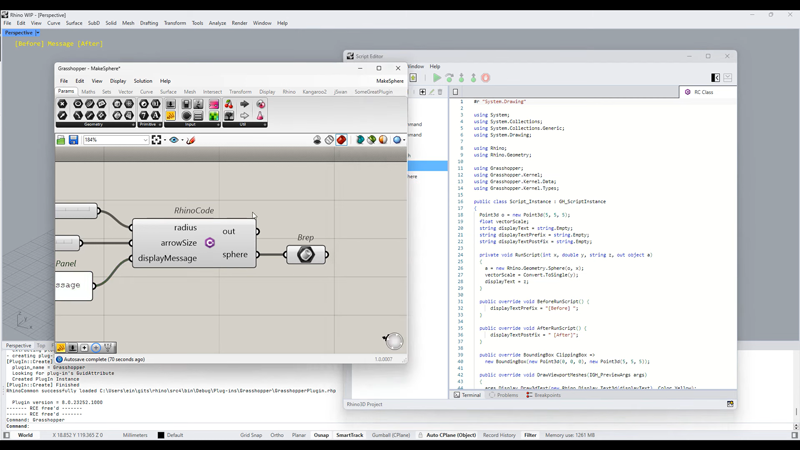Viewport: 800px width, 450px height.
Task: Click the circled plus icon in the bottom widget bar
Action: click(95, 348)
